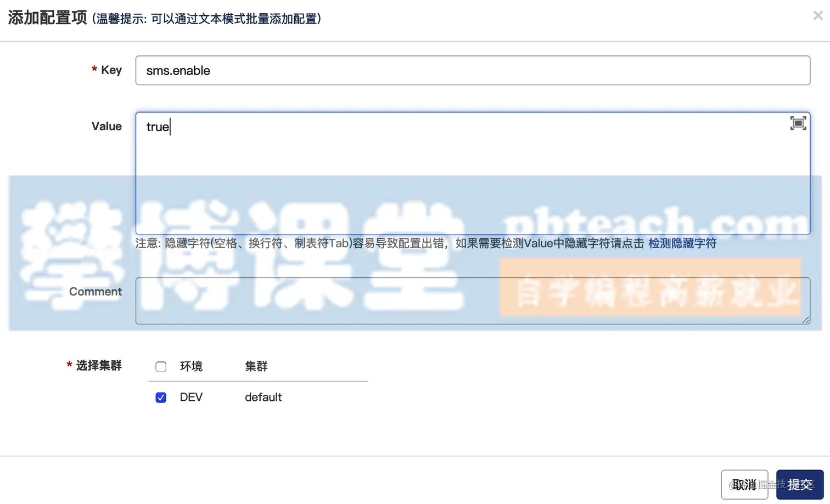The height and width of the screenshot is (504, 830).
Task: Click the Key input field
Action: coord(473,70)
